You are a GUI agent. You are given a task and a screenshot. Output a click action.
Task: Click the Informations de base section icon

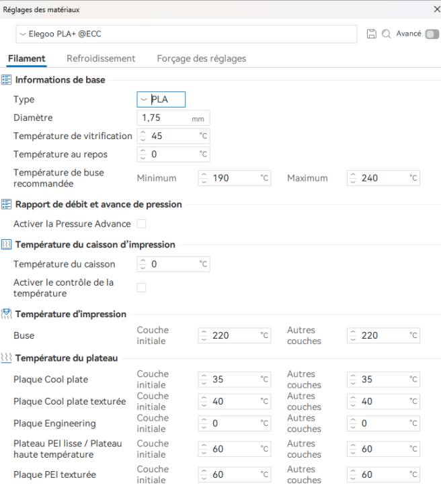tap(7, 80)
